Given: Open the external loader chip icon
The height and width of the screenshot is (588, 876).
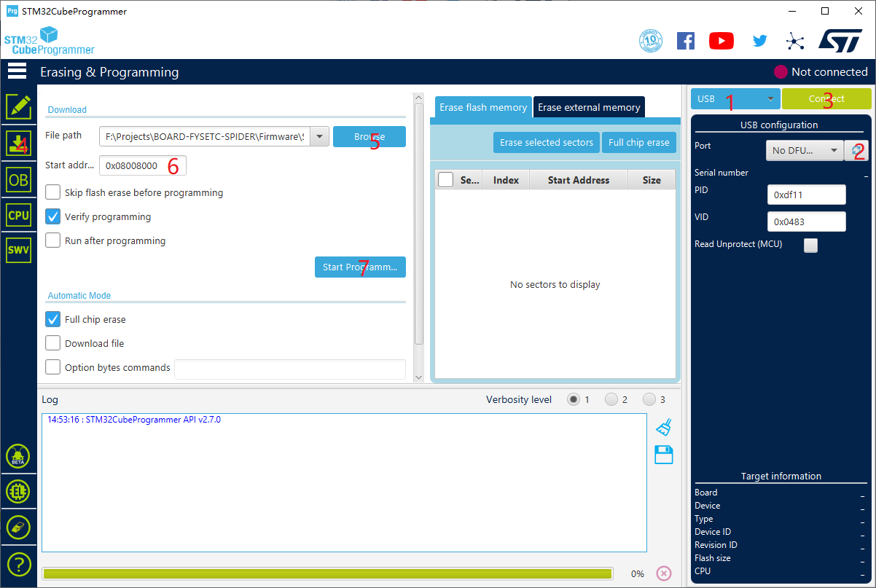Looking at the screenshot, I should click(x=18, y=492).
